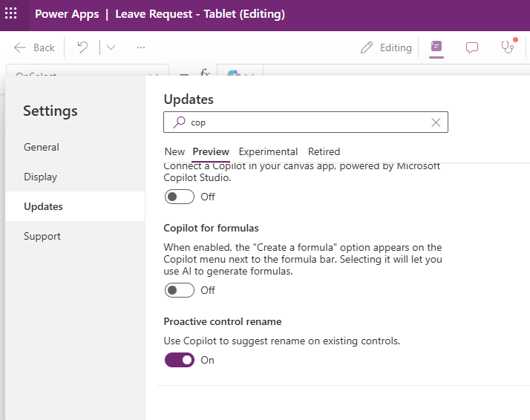Open the Display settings section

40,177
